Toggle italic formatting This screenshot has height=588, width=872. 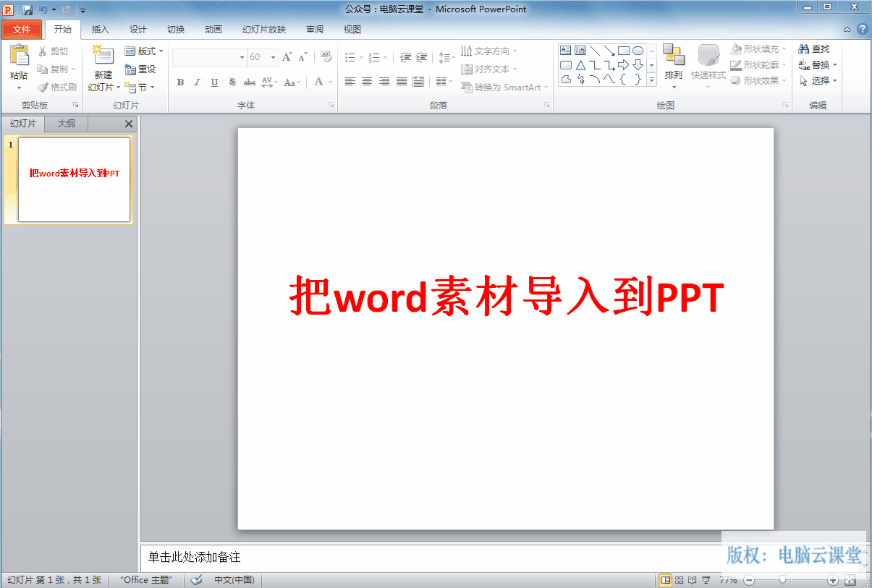(x=197, y=82)
